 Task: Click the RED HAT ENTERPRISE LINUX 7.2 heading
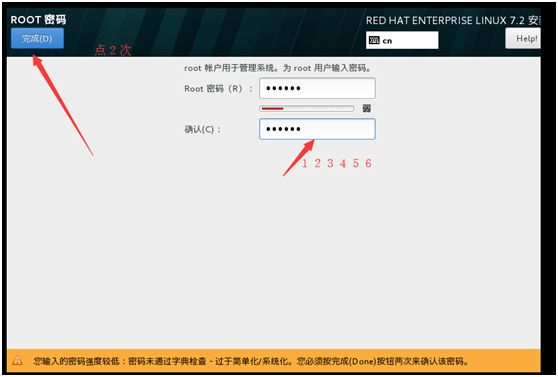click(453, 21)
